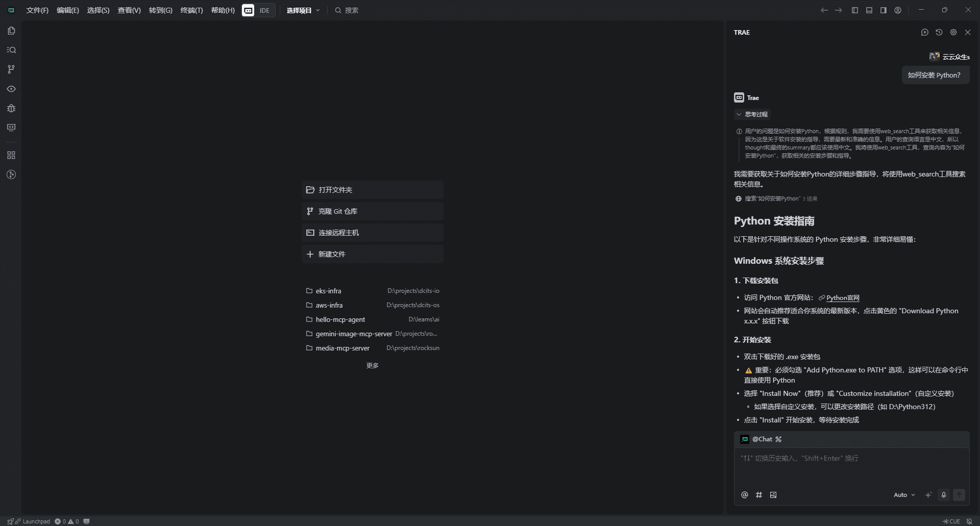The width and height of the screenshot is (980, 526).
Task: Start a new chat in TRAE panel
Action: (x=924, y=32)
